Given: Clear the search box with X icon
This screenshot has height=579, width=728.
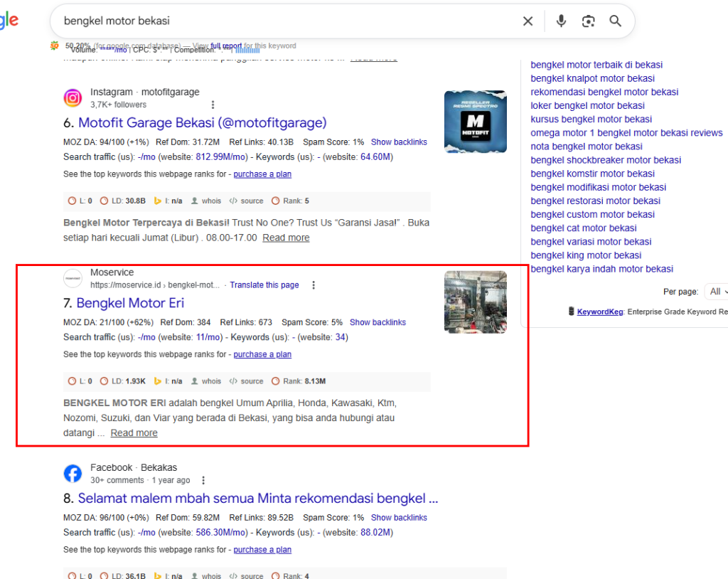Looking at the screenshot, I should click(x=528, y=21).
